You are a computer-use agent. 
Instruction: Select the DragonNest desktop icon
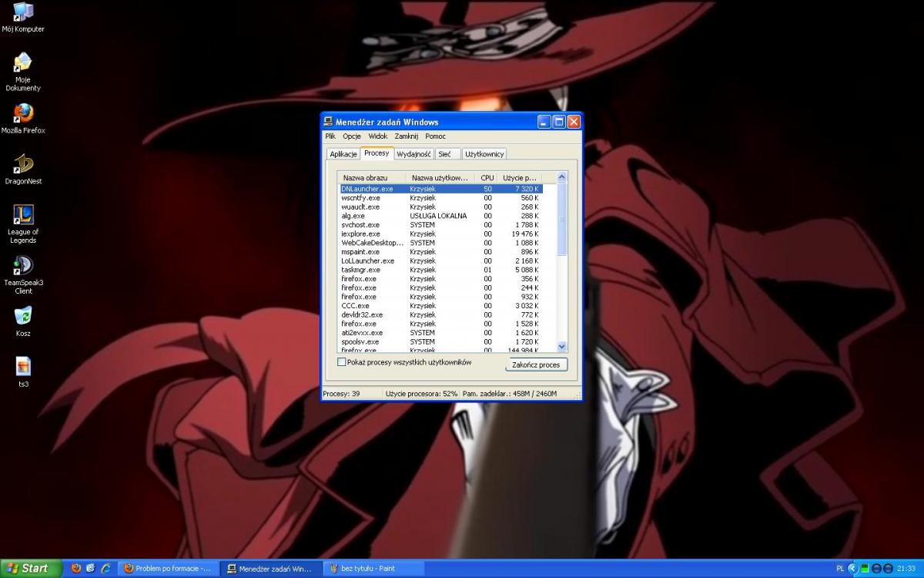(23, 170)
